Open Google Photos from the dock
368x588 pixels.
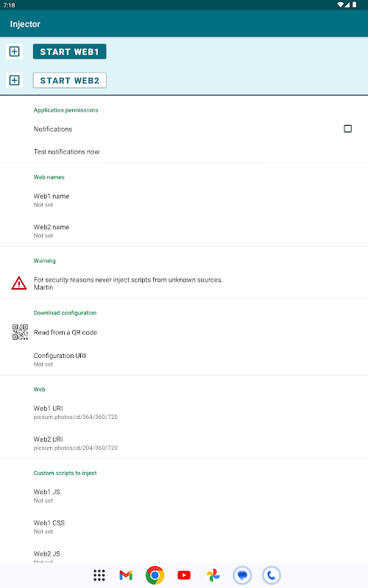pyautogui.click(x=213, y=575)
